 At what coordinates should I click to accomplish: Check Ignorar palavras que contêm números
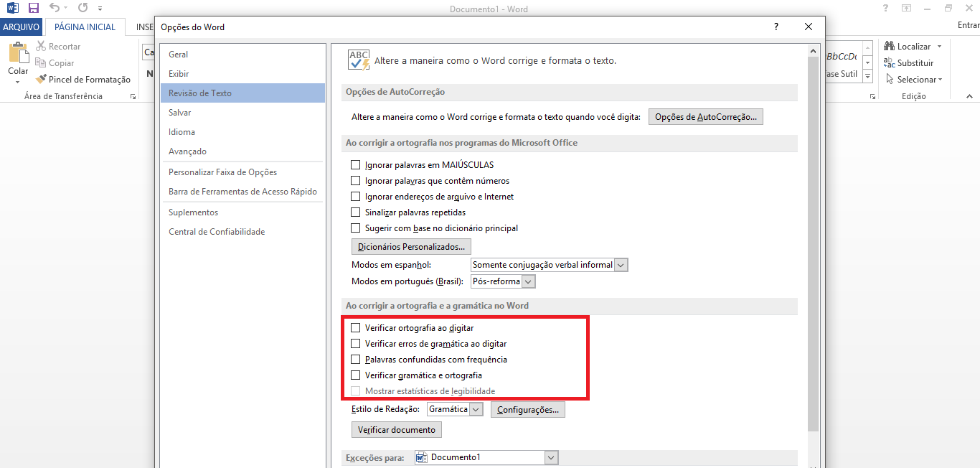[355, 181]
